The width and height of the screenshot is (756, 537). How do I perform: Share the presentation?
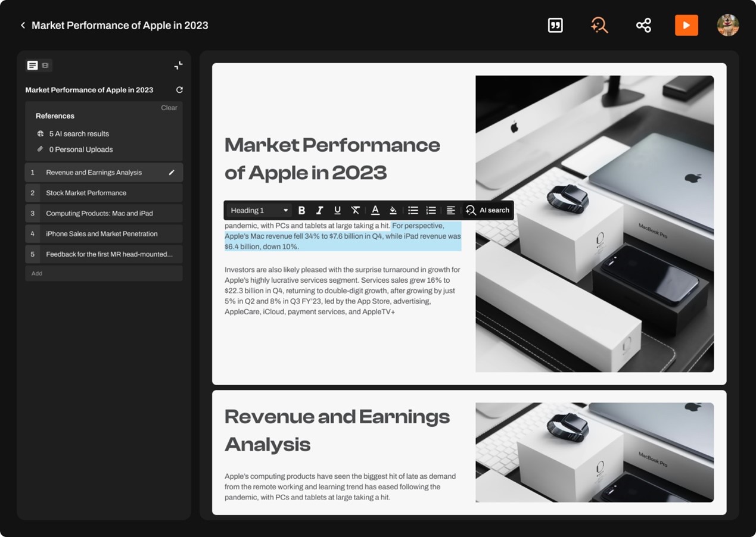tap(643, 25)
